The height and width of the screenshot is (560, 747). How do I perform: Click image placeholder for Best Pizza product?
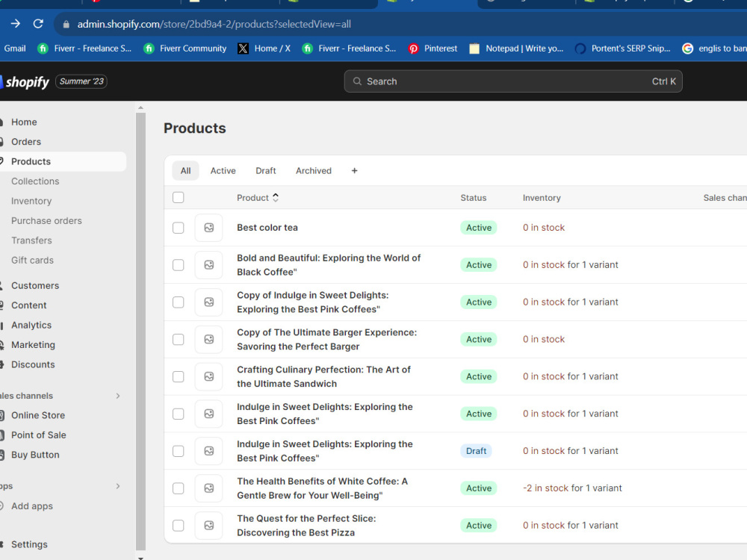[x=208, y=525]
